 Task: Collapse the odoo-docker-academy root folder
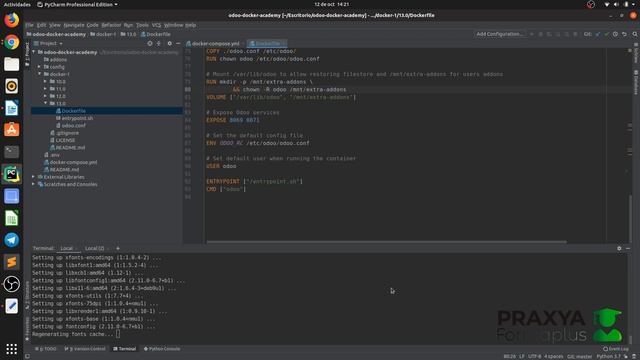34,52
